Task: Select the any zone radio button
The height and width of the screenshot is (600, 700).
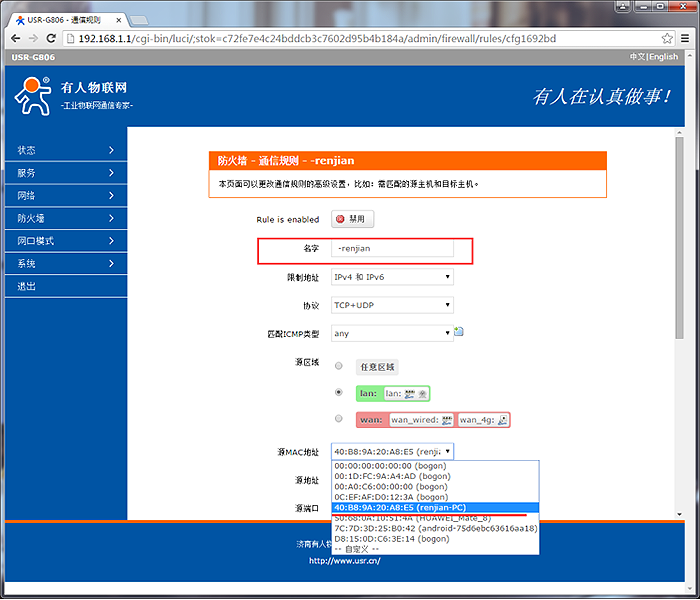Action: [339, 366]
